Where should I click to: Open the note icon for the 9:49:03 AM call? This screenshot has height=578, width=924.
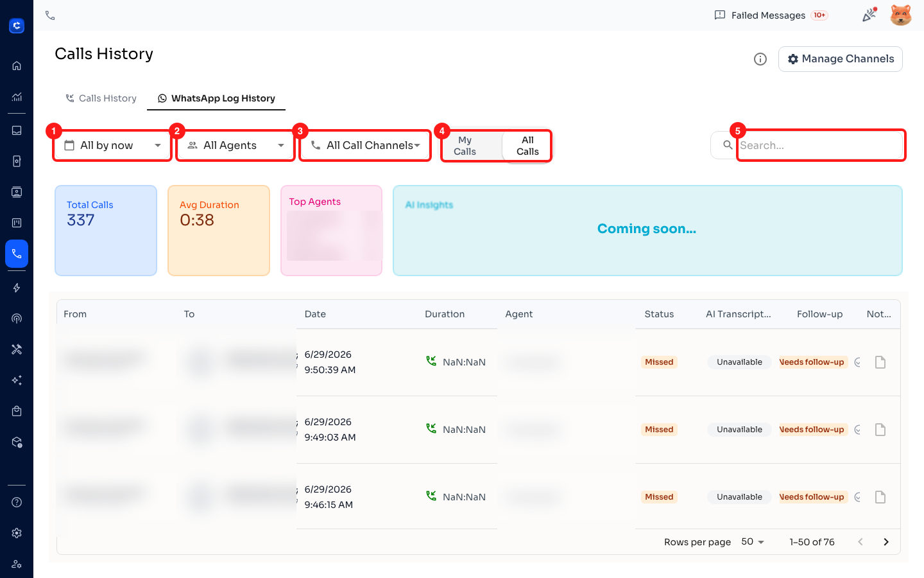coord(880,430)
